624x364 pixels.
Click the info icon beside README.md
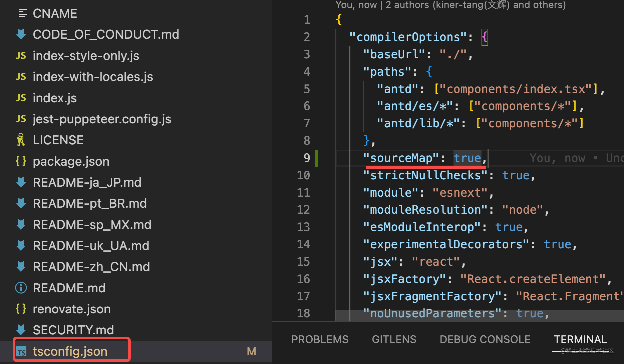click(21, 288)
